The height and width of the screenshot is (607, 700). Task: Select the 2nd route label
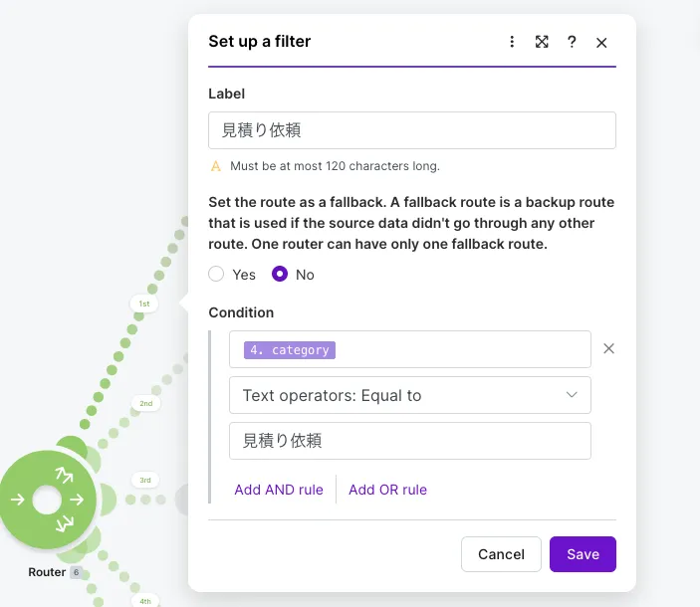tap(146, 404)
